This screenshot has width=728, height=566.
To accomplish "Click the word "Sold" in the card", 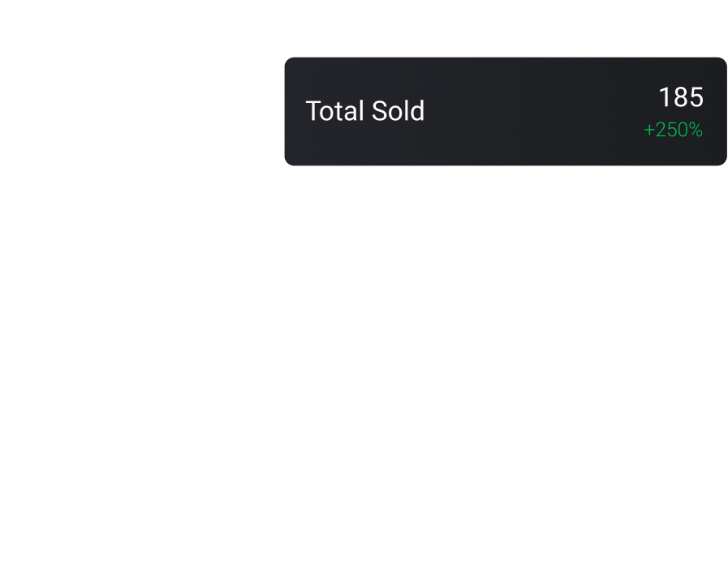I will [x=398, y=111].
